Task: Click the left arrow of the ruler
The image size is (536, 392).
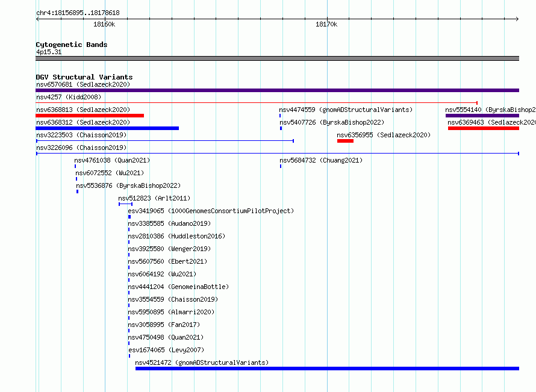Action: tap(37, 19)
